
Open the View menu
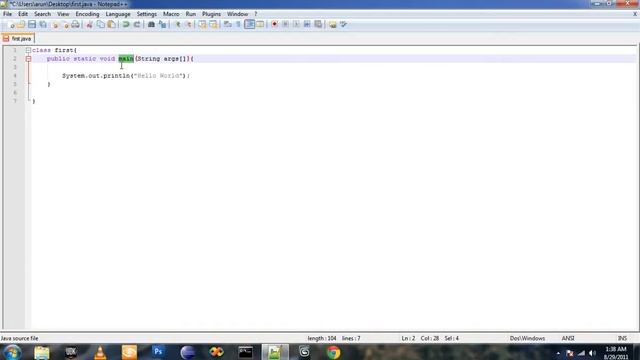pos(63,14)
